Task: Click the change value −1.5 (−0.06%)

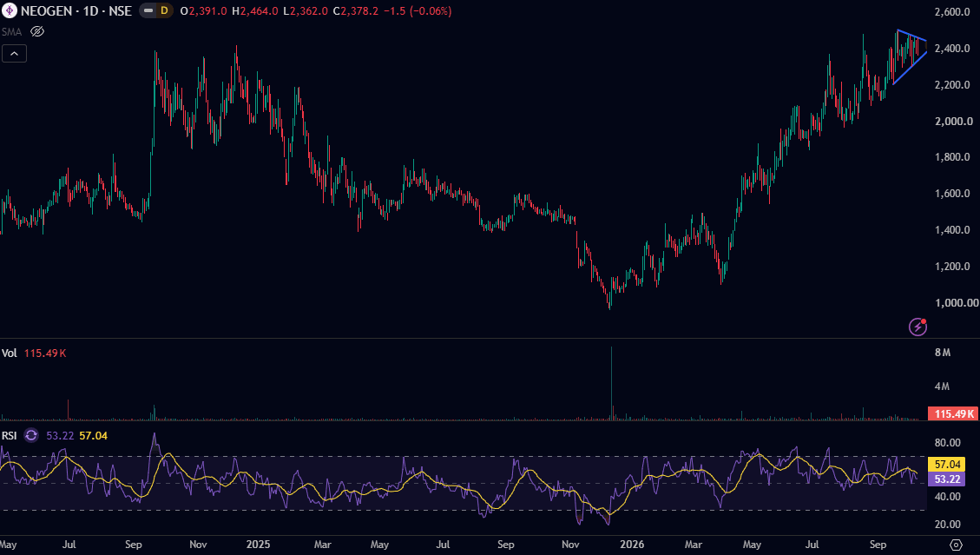Action: click(418, 11)
